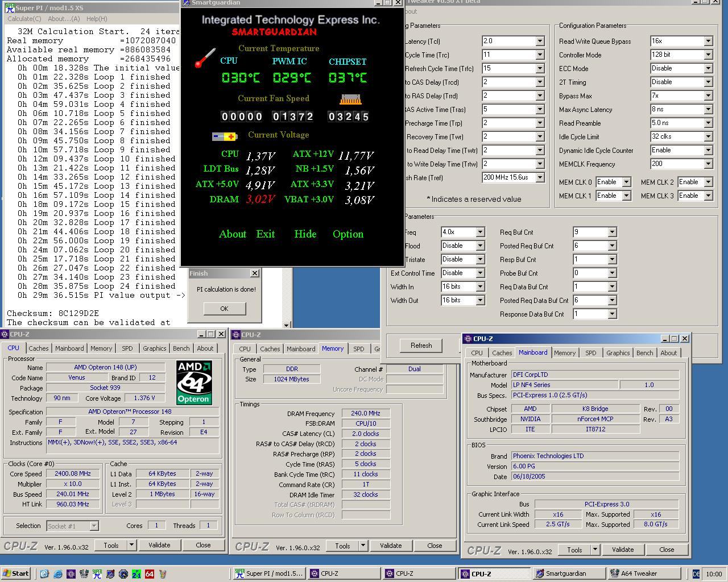Launch CPU-Z from purple quick launch icon
Screen dimensions: 728x582
(x=71, y=573)
